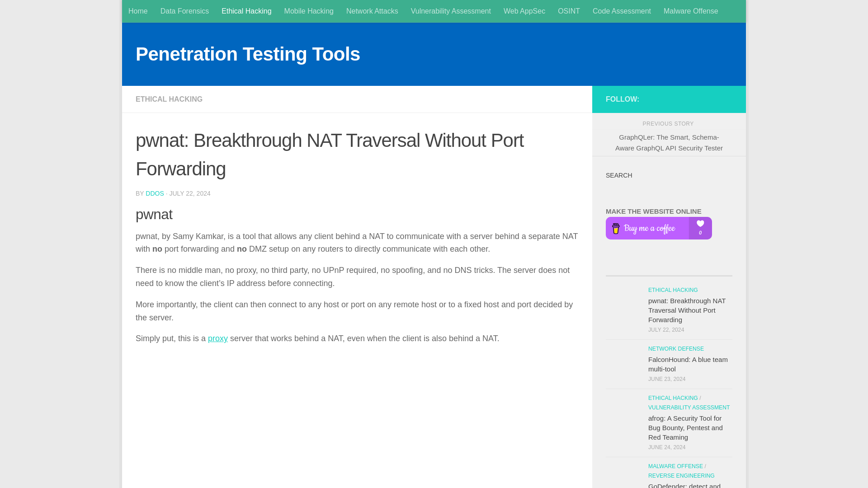The width and height of the screenshot is (868, 488).
Task: Select the Mobile Hacking menu tab
Action: click(x=309, y=11)
